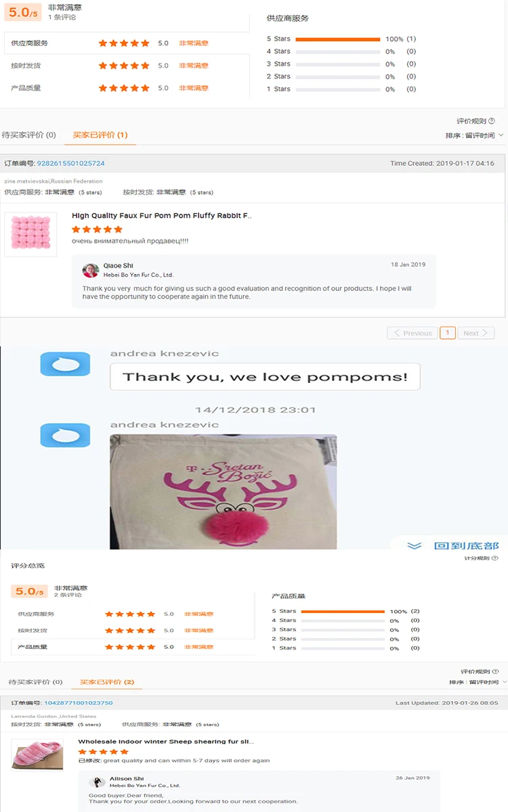The image size is (508, 812).
Task: Click the pink pom pom product thumbnail
Action: pyautogui.click(x=30, y=235)
